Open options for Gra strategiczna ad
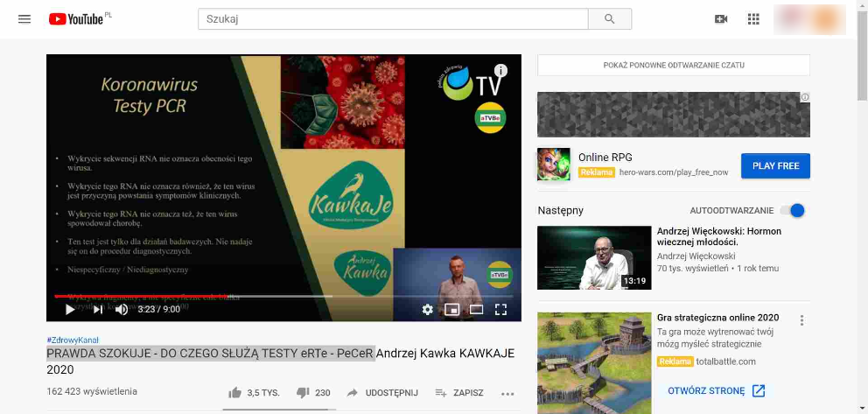This screenshot has width=868, height=414. click(801, 320)
